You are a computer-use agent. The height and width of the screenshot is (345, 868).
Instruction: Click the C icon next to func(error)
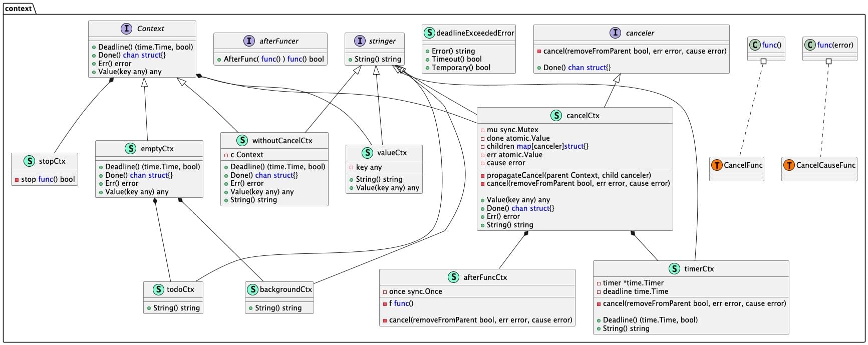coord(810,45)
